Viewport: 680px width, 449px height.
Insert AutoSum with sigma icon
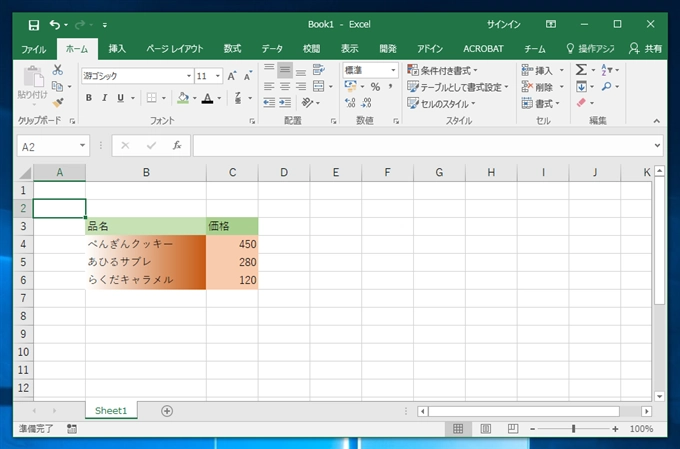click(582, 70)
